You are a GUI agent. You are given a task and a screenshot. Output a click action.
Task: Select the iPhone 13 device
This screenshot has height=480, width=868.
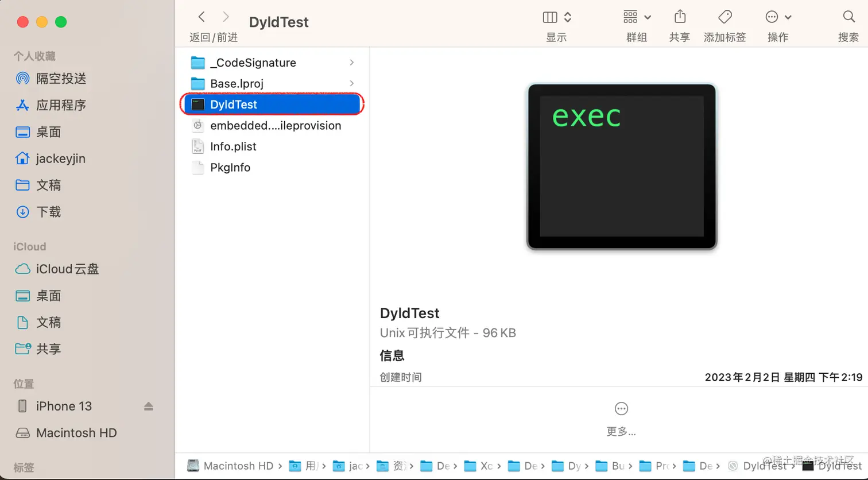click(x=53, y=406)
